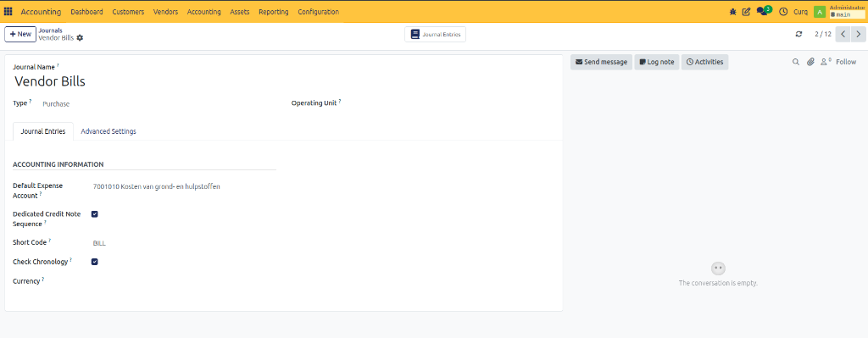The image size is (868, 338).
Task: Click help mark next to Currency
Action: click(x=43, y=280)
